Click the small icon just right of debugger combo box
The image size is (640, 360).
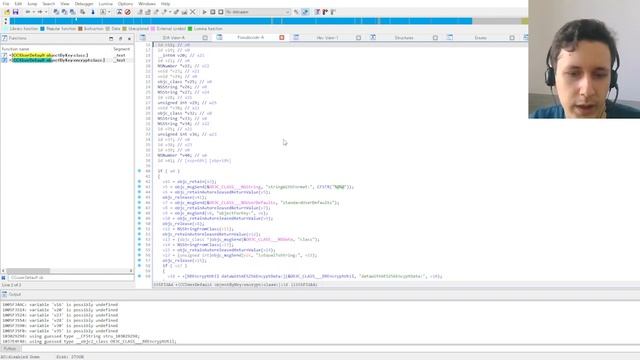tap(296, 12)
